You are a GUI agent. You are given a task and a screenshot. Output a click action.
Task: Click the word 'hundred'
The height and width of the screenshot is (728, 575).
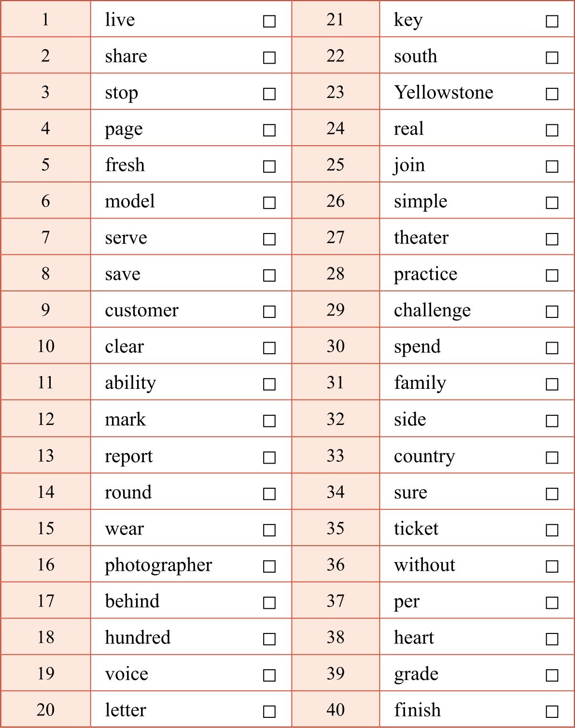pyautogui.click(x=138, y=637)
